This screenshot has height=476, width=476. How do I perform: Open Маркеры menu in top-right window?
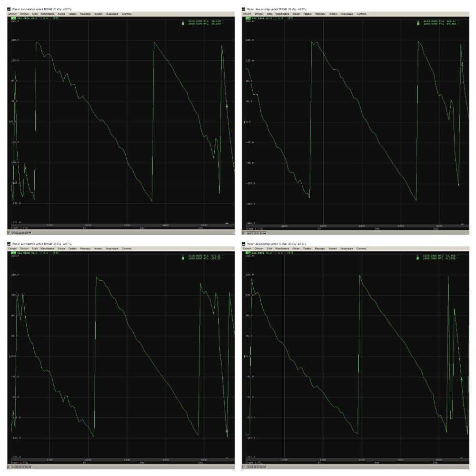320,14
